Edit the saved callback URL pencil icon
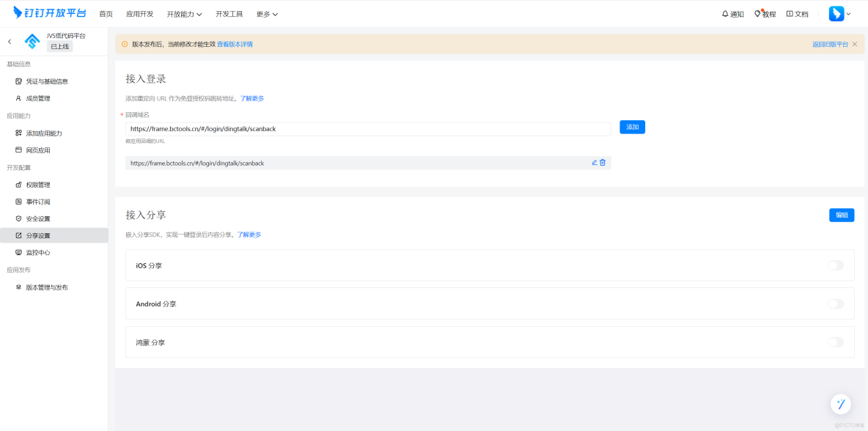 (x=595, y=163)
